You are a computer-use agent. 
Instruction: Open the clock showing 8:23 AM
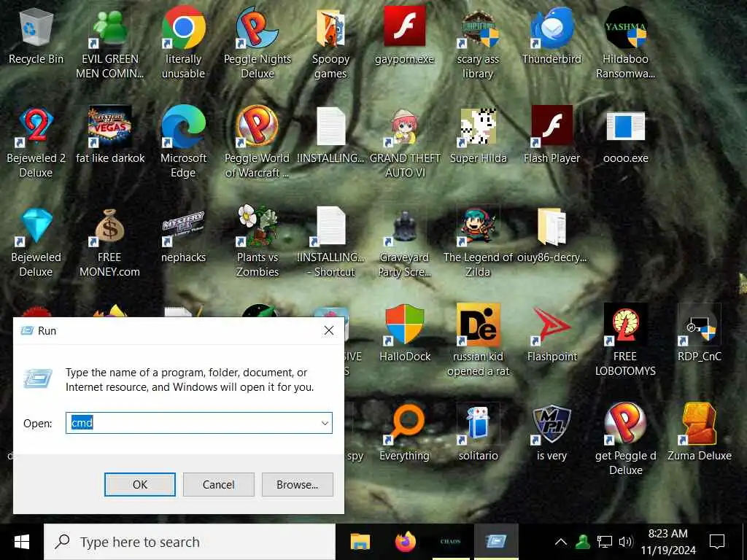pos(668,542)
